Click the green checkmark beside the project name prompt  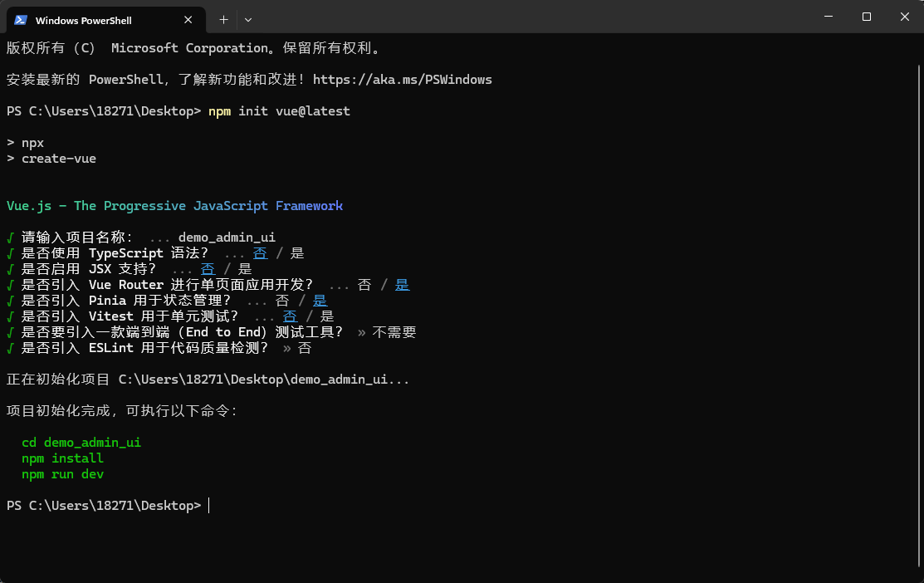[x=8, y=237]
